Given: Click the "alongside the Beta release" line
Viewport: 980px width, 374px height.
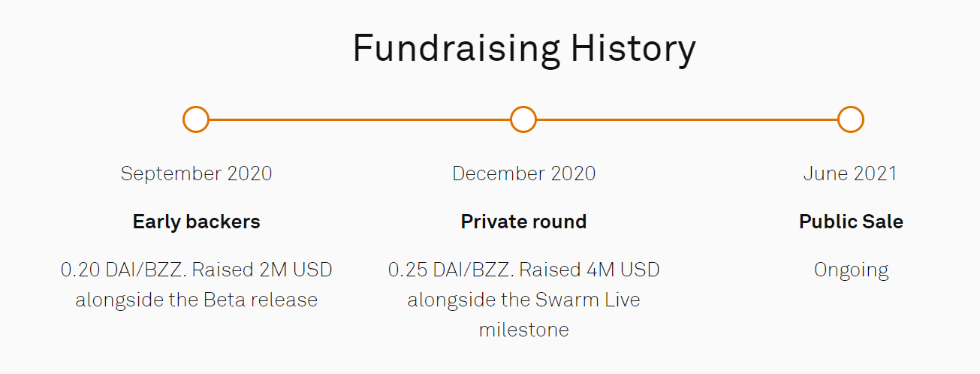Looking at the screenshot, I should pos(196,300).
